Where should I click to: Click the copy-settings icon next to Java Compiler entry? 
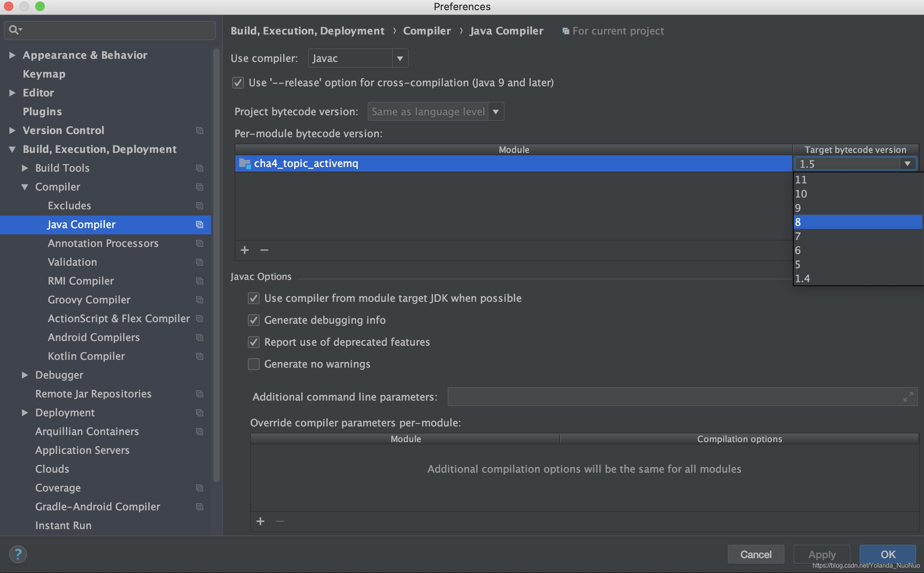point(200,225)
